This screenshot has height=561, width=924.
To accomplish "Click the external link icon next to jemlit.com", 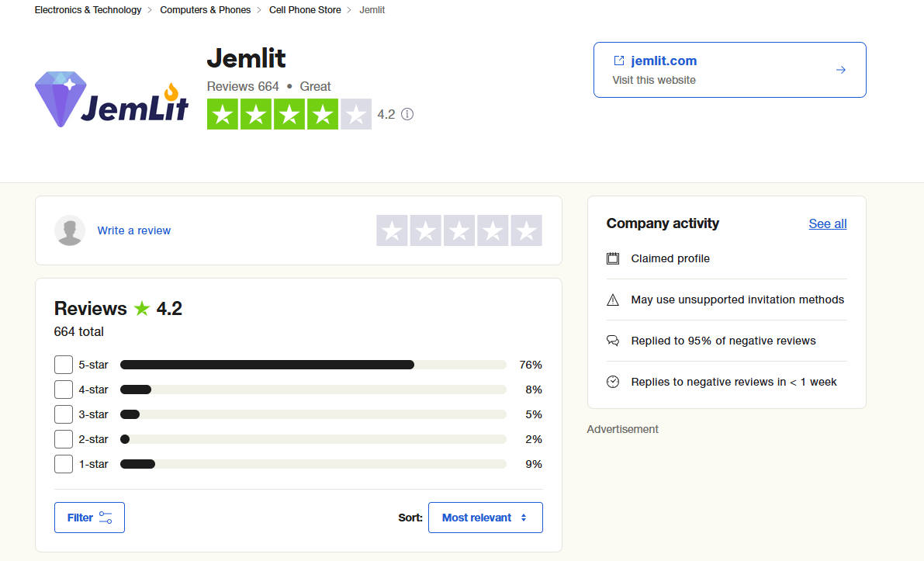I will tap(618, 61).
